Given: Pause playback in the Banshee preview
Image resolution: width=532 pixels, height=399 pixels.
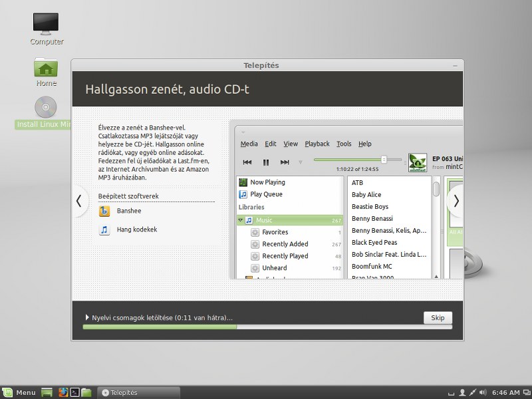Looking at the screenshot, I should pos(266,162).
